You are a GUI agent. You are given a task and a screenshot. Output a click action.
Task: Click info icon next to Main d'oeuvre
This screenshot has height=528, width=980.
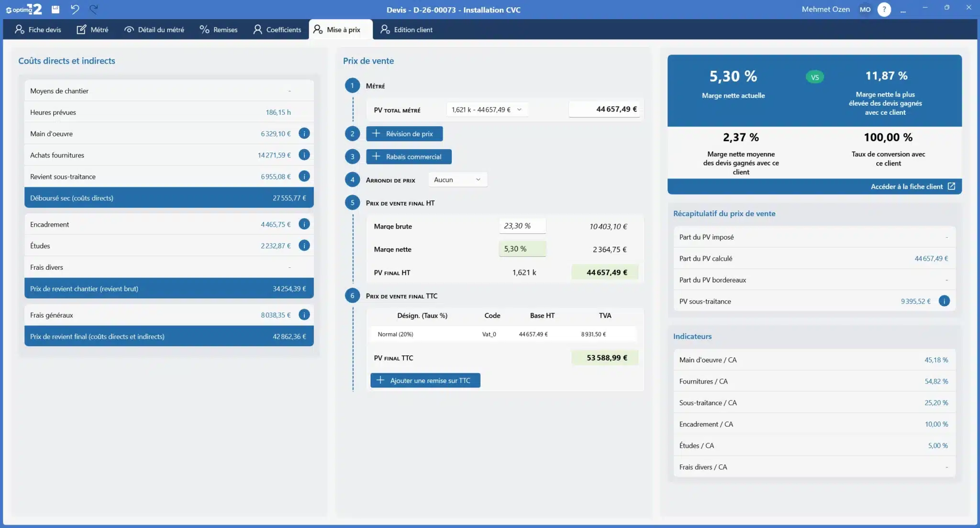coord(304,133)
